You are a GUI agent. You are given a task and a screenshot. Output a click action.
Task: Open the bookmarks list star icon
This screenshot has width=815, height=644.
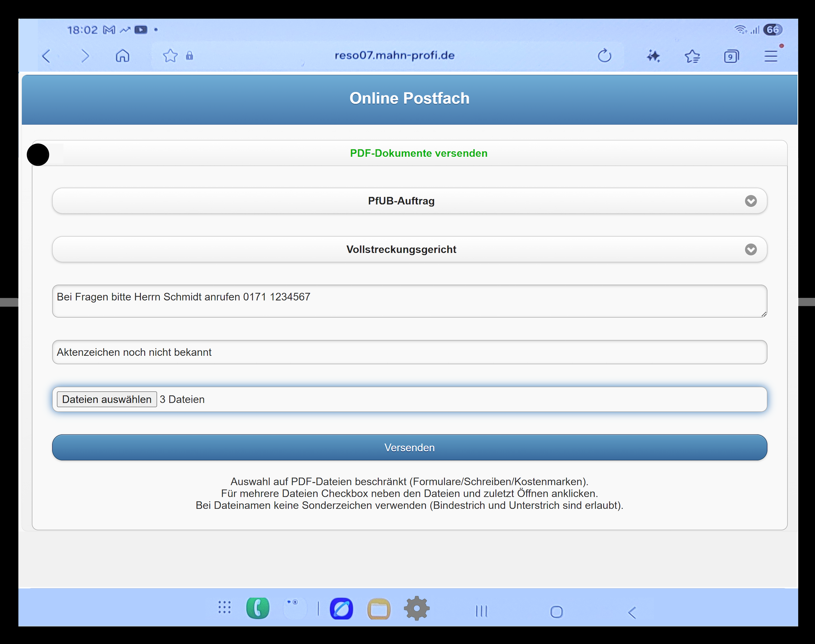coord(692,56)
